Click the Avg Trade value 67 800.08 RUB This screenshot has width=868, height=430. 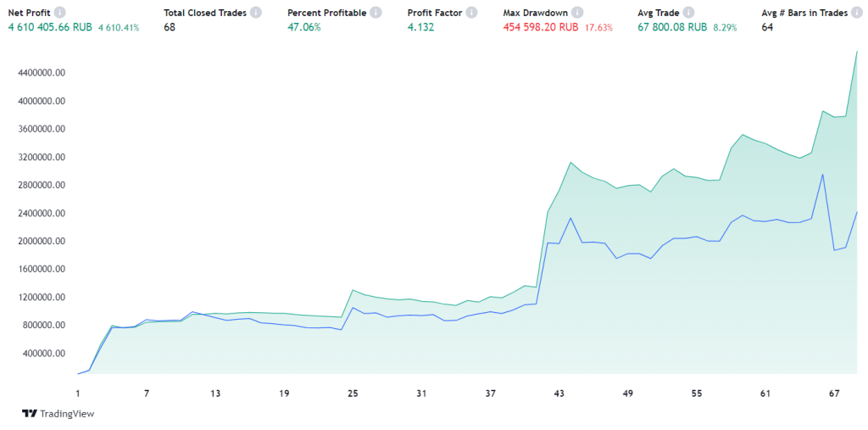pos(672,27)
